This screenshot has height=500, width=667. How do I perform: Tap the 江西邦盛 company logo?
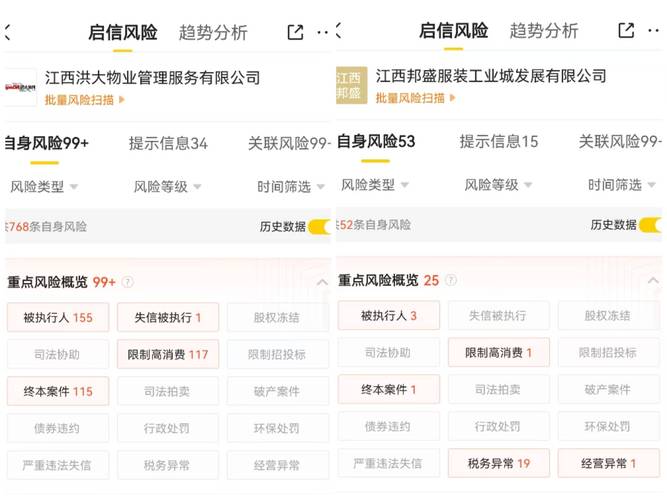351,85
